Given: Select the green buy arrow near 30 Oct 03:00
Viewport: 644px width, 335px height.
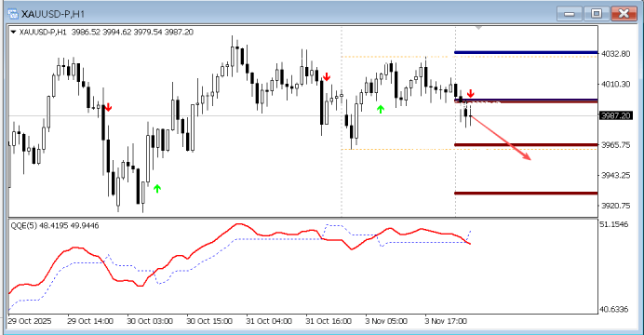Looking at the screenshot, I should (x=157, y=188).
